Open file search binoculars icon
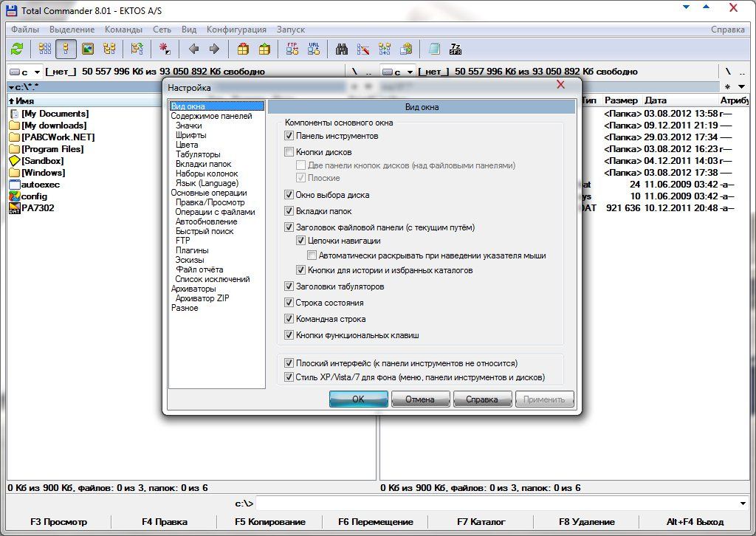Screen dimensions: 756x536 click(342, 49)
